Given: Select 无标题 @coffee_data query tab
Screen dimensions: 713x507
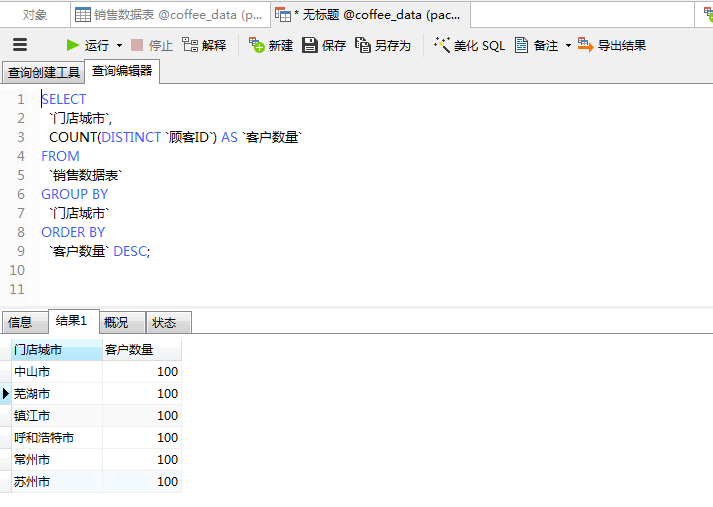Looking at the screenshot, I should click(x=370, y=15).
